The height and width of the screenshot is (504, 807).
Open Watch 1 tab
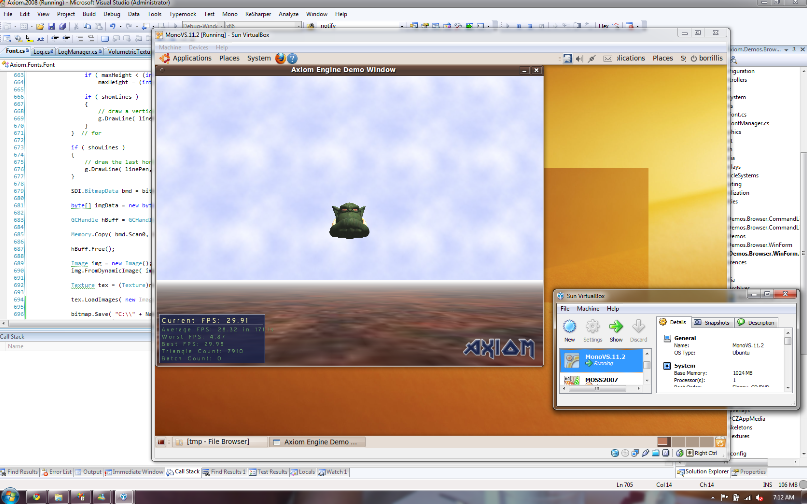(332, 472)
